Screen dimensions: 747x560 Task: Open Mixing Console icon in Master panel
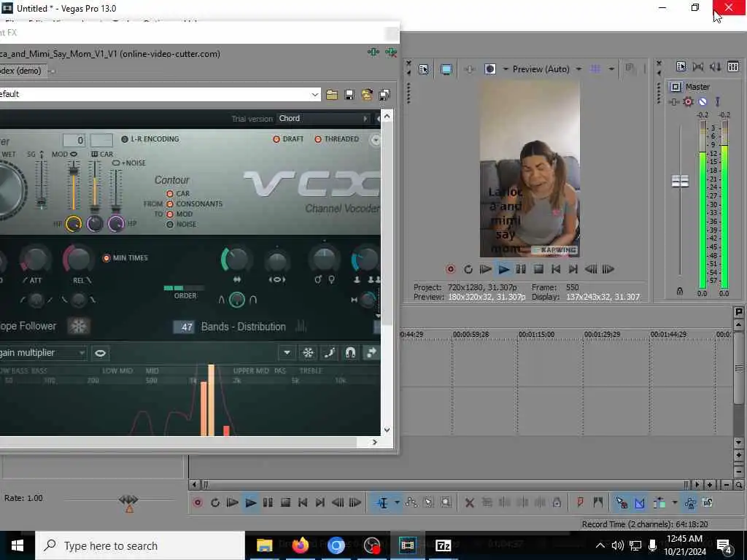point(733,66)
